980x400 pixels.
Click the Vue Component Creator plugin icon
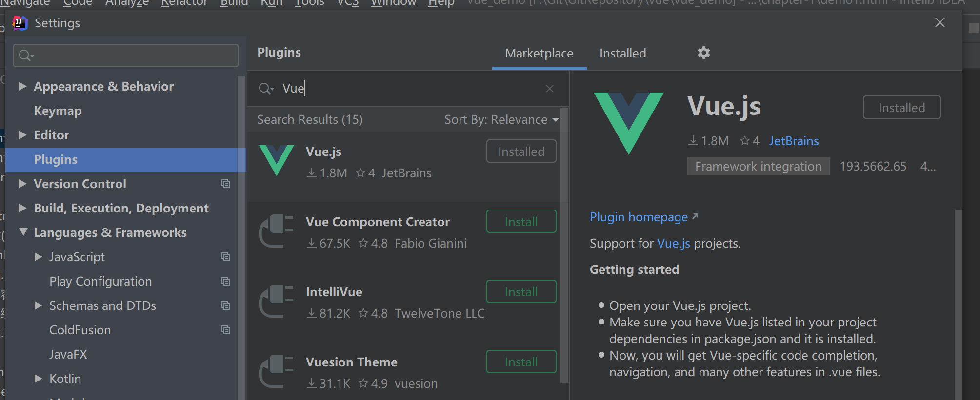[x=277, y=231]
